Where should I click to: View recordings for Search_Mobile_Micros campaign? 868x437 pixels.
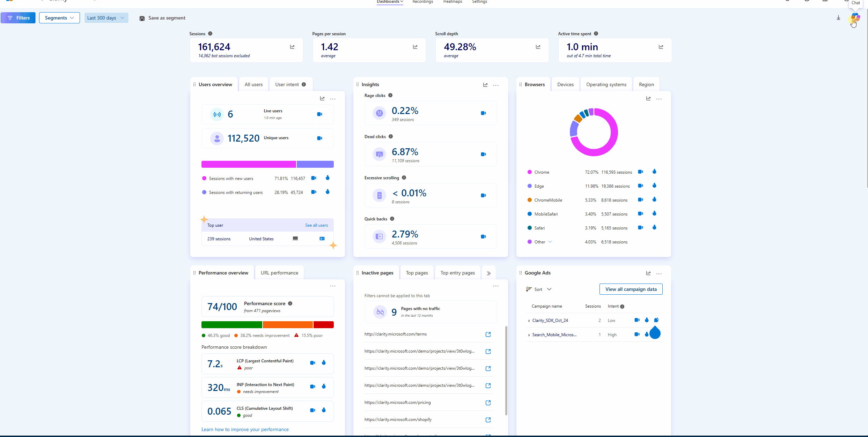point(637,334)
